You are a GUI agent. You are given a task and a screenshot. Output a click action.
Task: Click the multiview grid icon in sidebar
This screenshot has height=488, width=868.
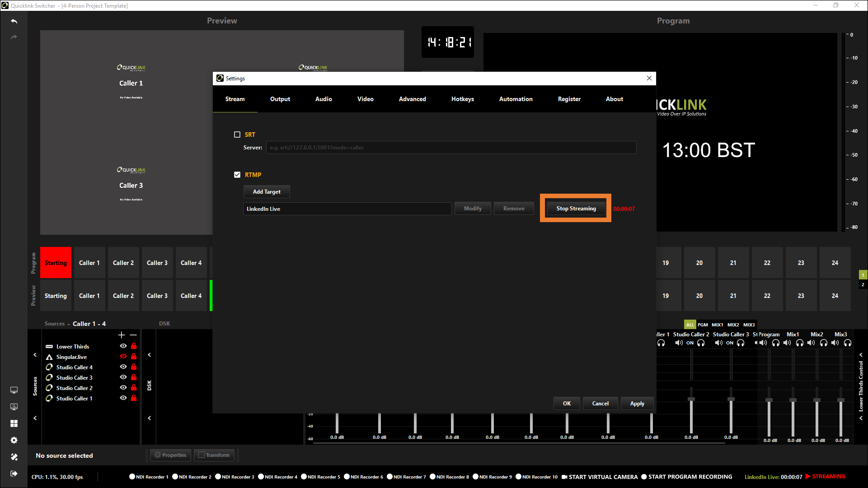(14, 423)
